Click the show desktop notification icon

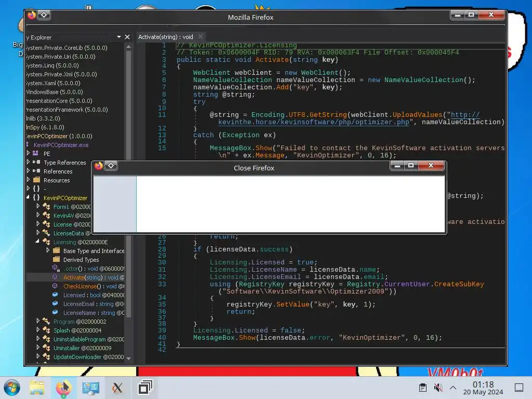click(519, 388)
